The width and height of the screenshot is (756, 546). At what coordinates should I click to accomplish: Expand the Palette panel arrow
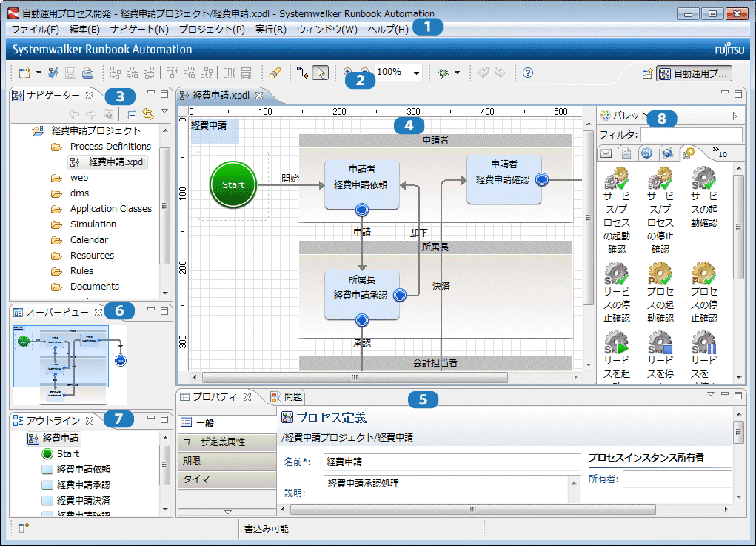click(735, 116)
